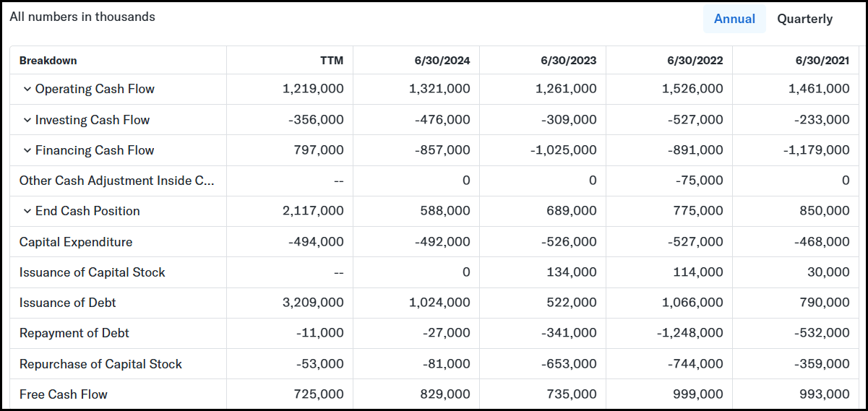Select the Repayment of Debt row label
The height and width of the screenshot is (411, 868).
[74, 333]
